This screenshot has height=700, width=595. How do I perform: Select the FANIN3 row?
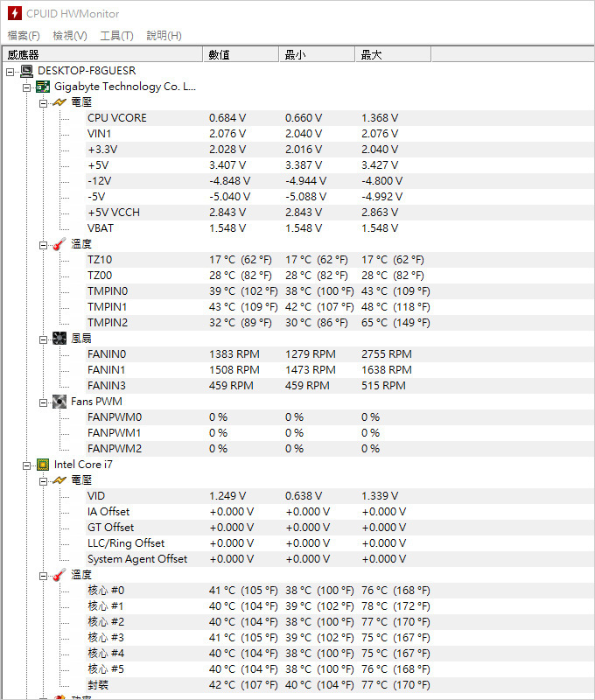click(339, 386)
